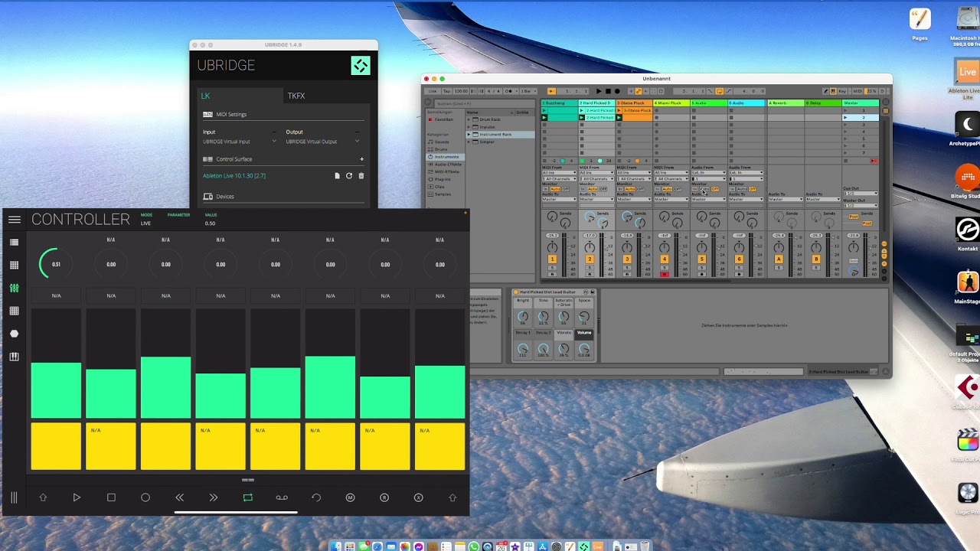
Task: Open the piano keyboard view in Controller sidebar
Action: coord(14,357)
